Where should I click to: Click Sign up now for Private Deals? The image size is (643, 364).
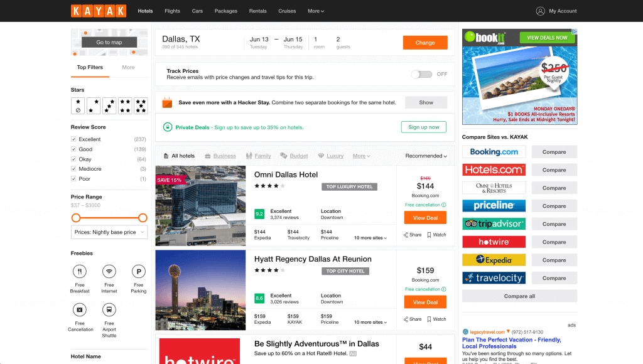(424, 127)
